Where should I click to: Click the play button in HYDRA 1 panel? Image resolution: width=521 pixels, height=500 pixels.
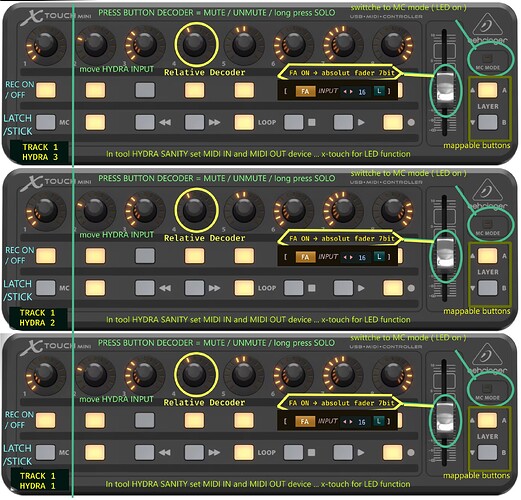[x=343, y=452]
